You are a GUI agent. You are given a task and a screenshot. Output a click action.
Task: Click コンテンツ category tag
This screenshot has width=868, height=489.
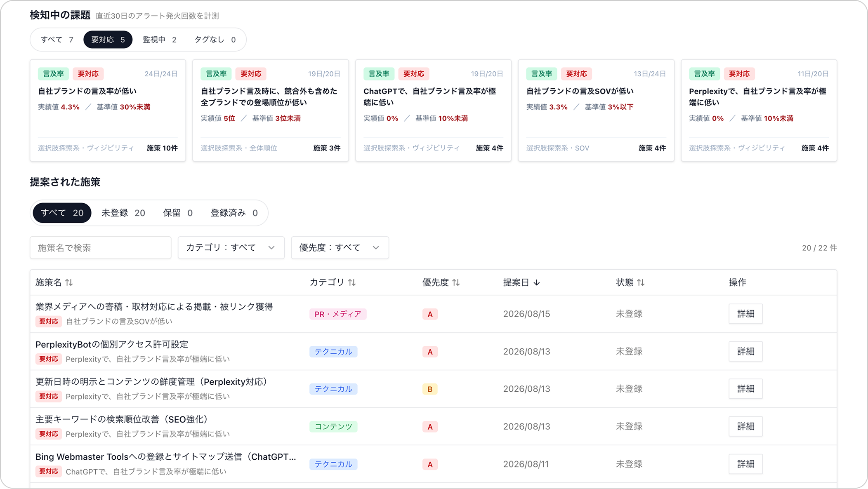click(x=333, y=427)
